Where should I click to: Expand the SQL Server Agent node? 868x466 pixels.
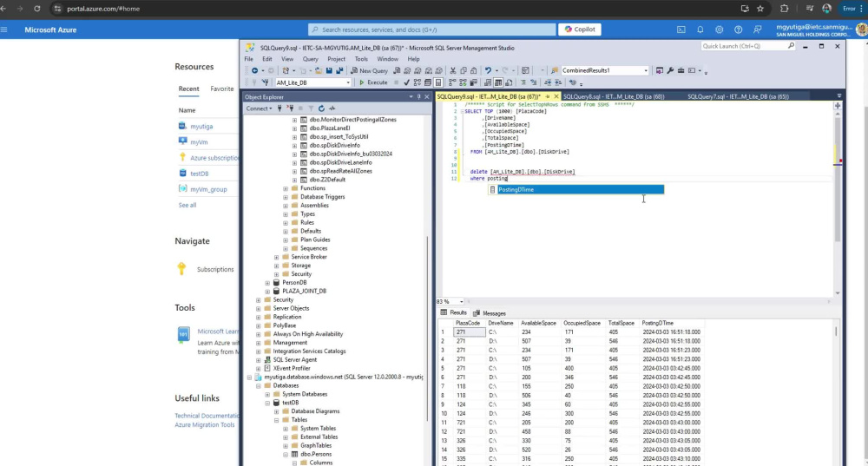coord(259,360)
